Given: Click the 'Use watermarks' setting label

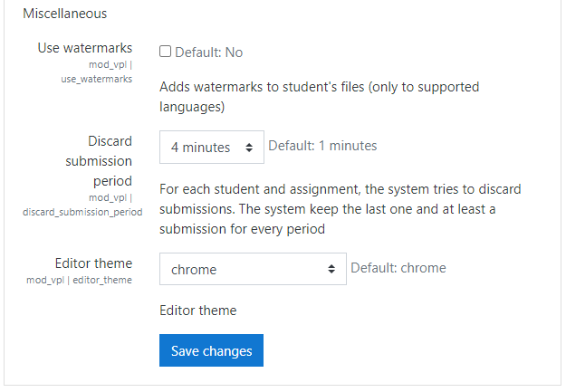Looking at the screenshot, I should pos(85,48).
